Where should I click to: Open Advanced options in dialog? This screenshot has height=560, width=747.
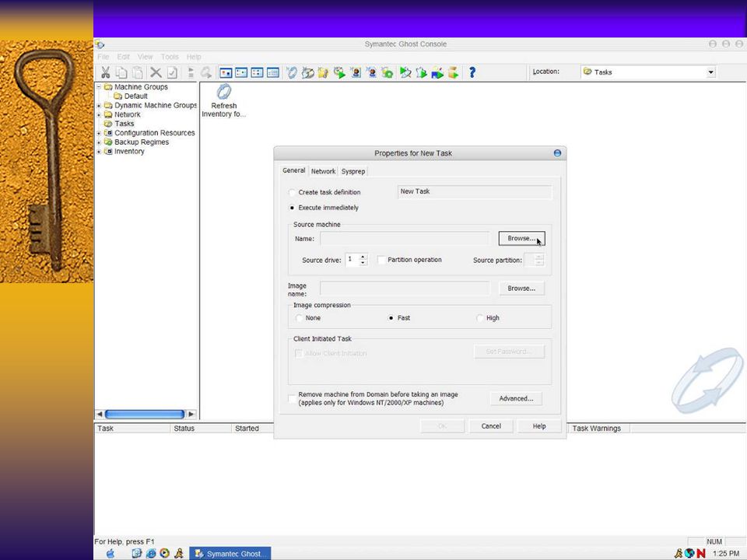pos(516,398)
